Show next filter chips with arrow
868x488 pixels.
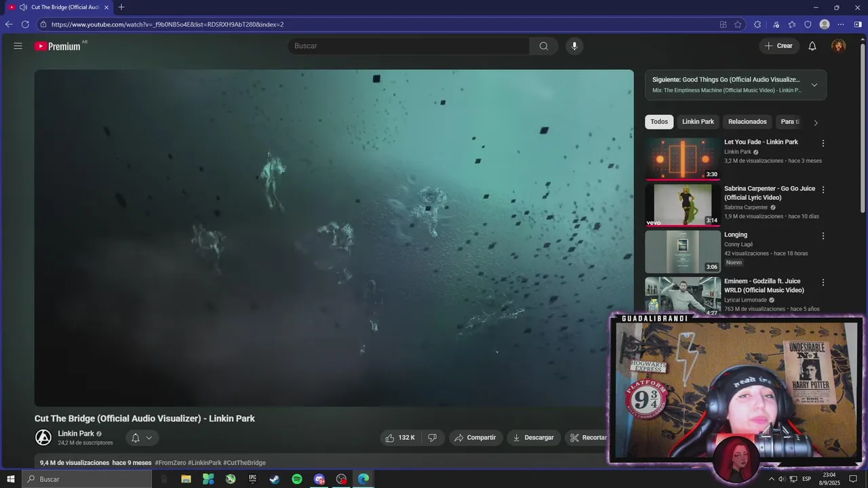[816, 123]
